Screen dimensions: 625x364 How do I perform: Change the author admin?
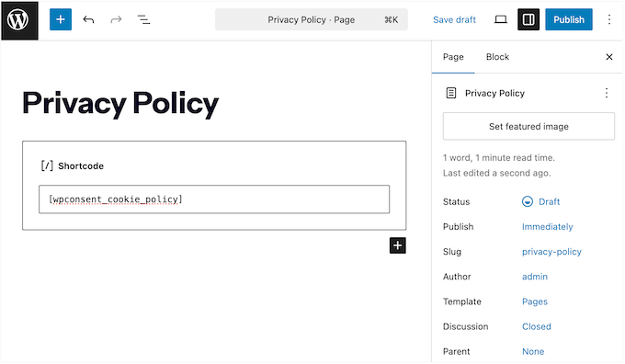(x=535, y=277)
